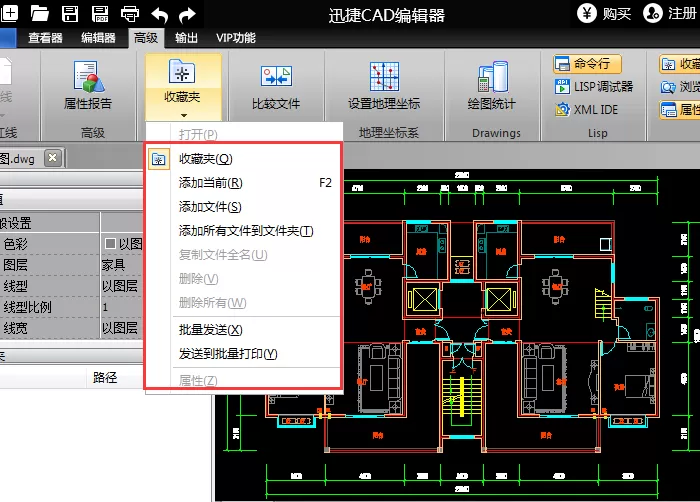Undo the last action
This screenshot has width=700, height=502.
(x=159, y=15)
